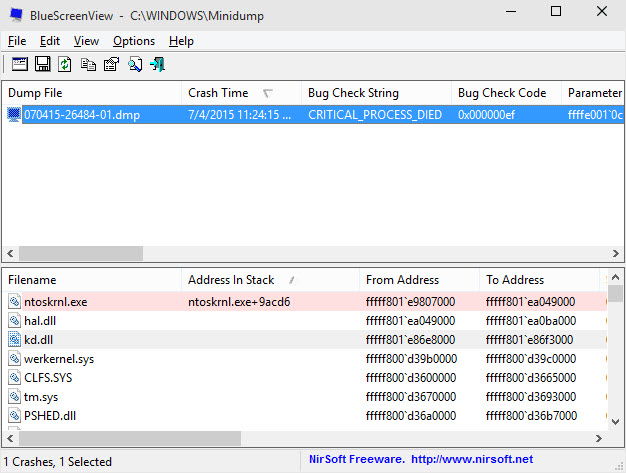Click From Address fffff800`d3600000
The height and width of the screenshot is (473, 626).
coord(411,378)
